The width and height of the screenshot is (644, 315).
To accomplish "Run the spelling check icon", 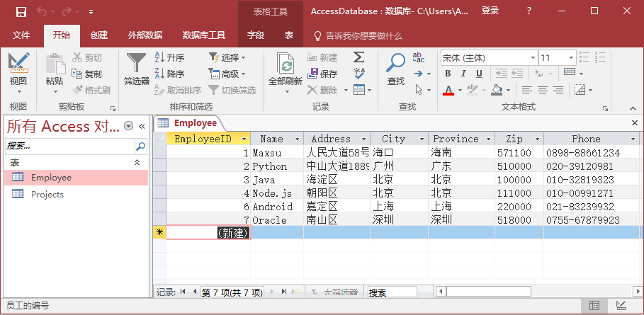I will pyautogui.click(x=359, y=74).
